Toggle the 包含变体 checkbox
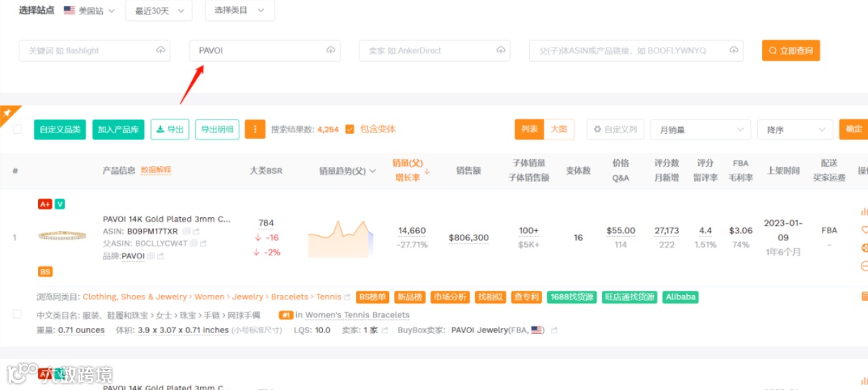Screen dimensions: 868x390 click(350, 130)
